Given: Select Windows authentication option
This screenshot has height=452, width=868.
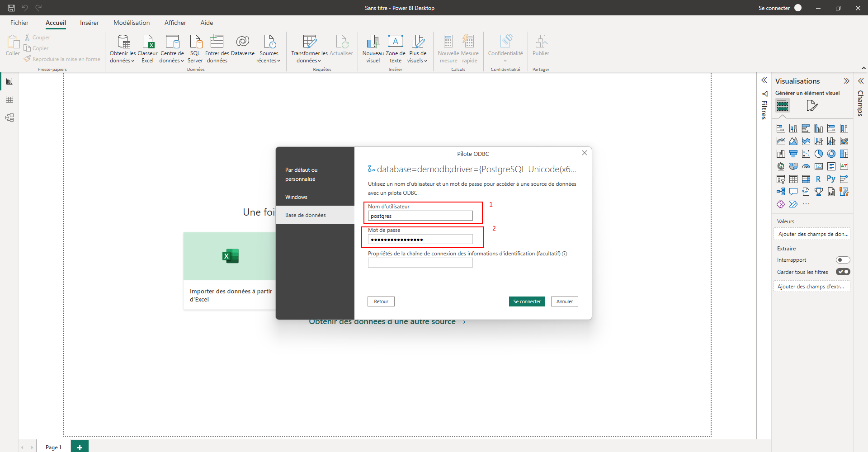Looking at the screenshot, I should (x=315, y=197).
